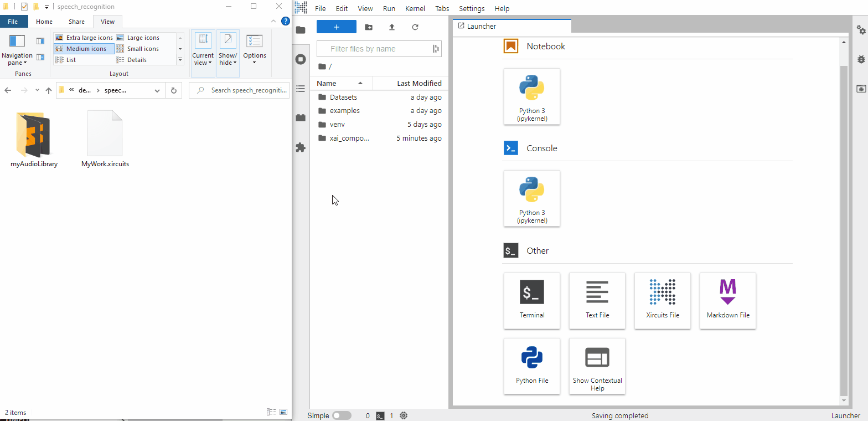Open the Table of Contents sidebar
The image size is (868, 421).
click(x=301, y=89)
